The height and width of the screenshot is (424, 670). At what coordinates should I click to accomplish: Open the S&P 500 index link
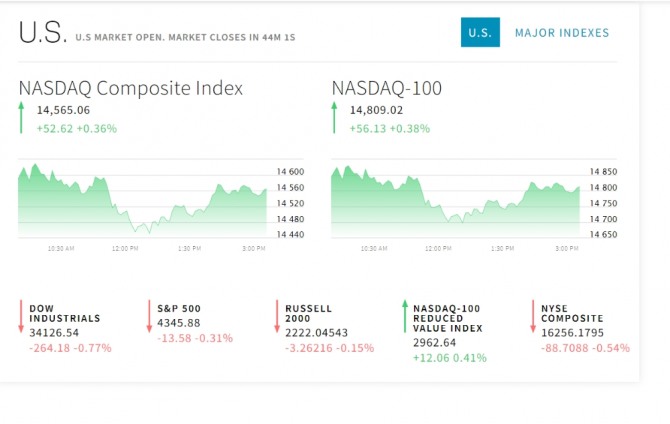(x=178, y=308)
